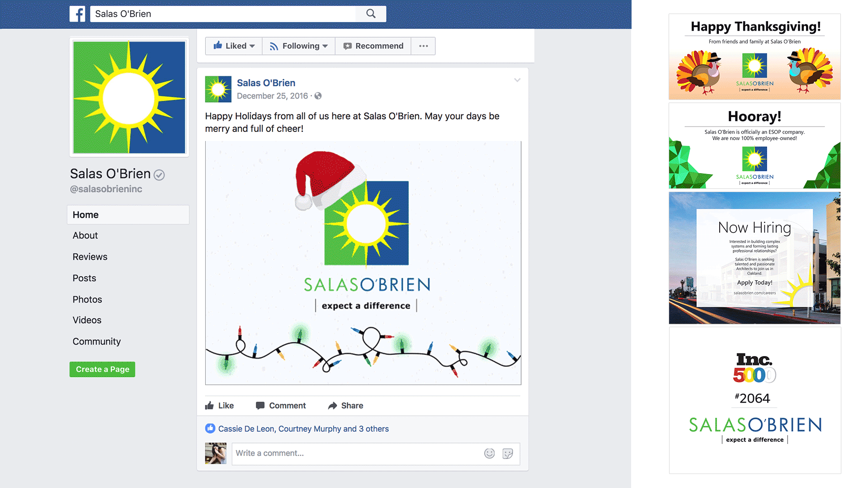Viewport: 868px width, 488px height.
Task: Open the About section
Action: (x=85, y=235)
